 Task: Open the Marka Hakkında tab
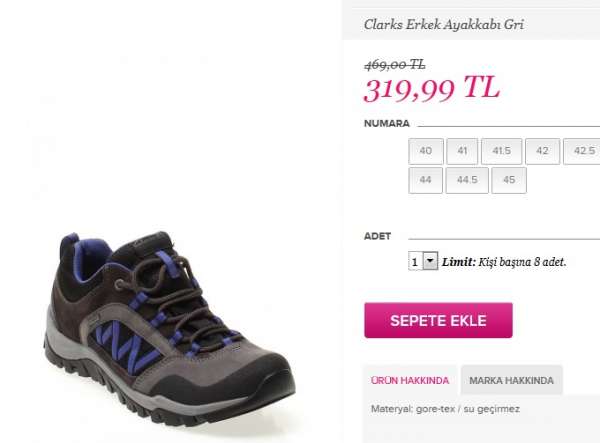pos(512,380)
